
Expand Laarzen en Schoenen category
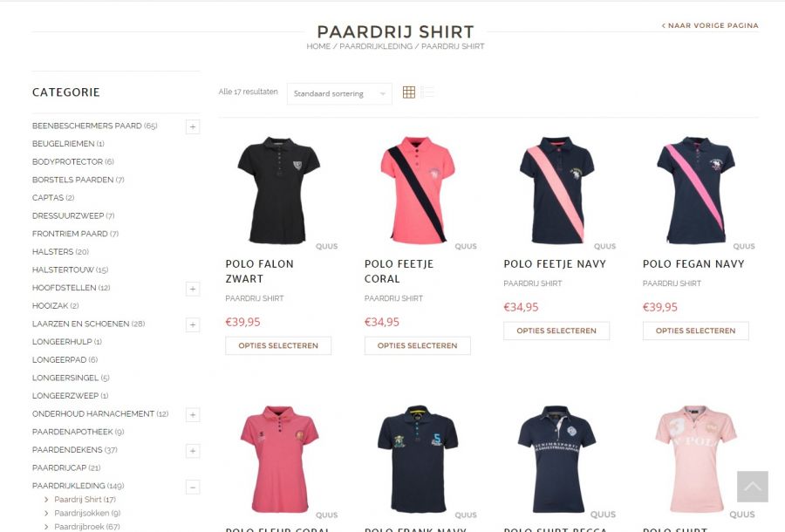click(193, 324)
